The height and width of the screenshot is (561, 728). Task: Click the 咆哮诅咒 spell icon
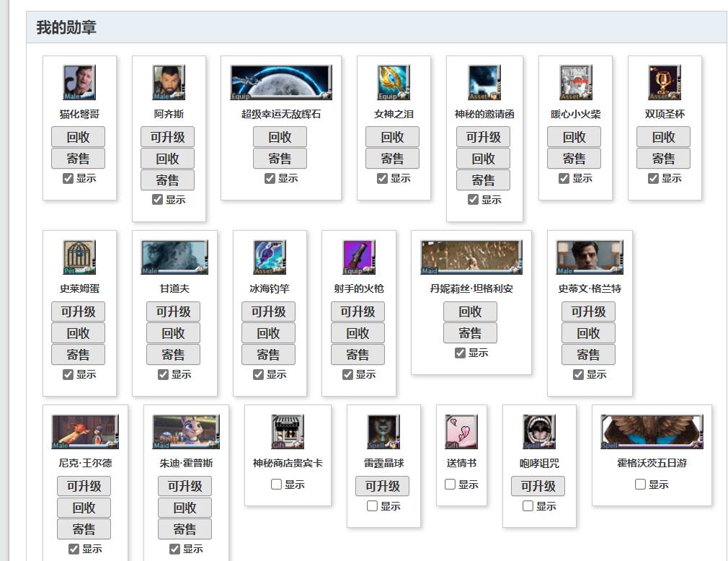(x=538, y=432)
